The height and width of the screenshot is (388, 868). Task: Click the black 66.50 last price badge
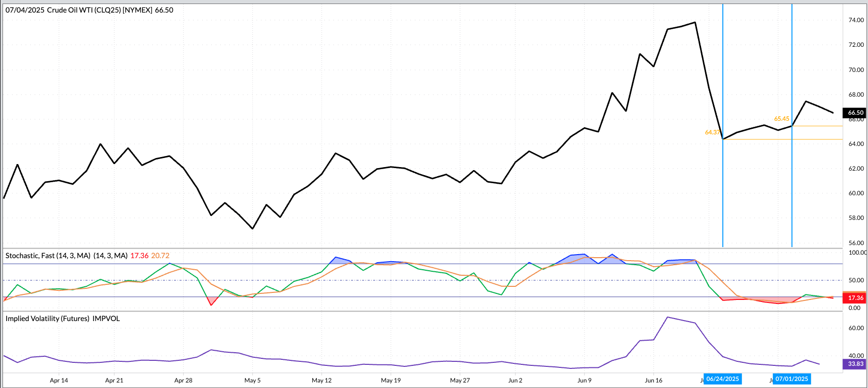pyautogui.click(x=855, y=113)
